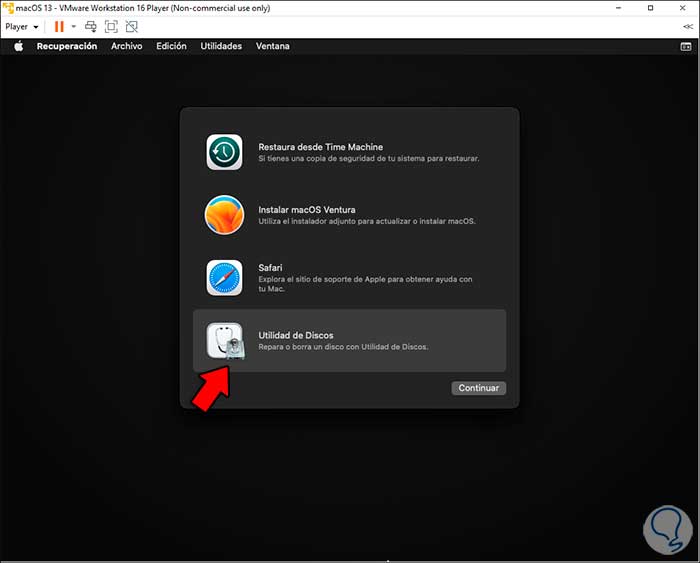Select the Time Machine restore icon
700x563 pixels.
tap(225, 152)
